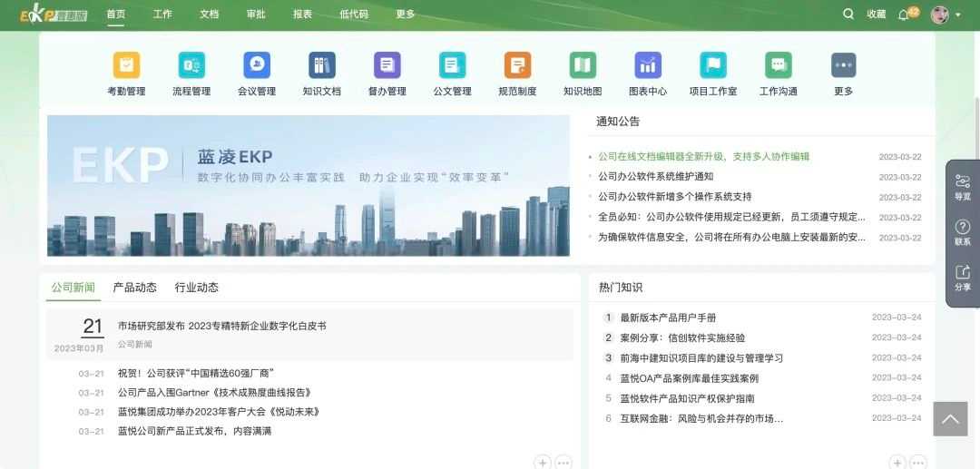Switch to the 行业动态 tab

pos(196,288)
